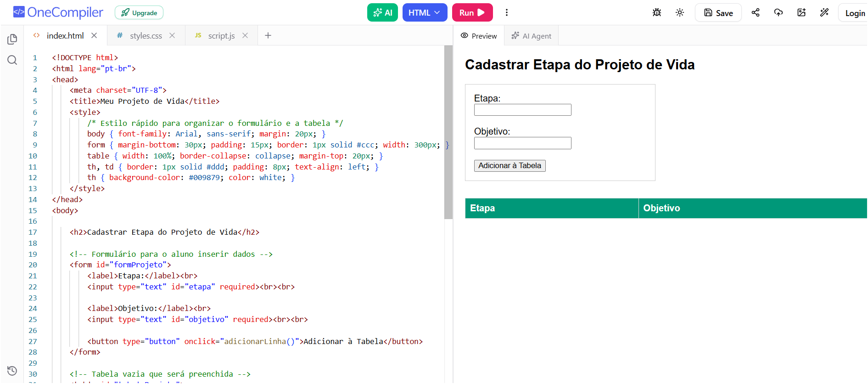The height and width of the screenshot is (384, 868).
Task: Click the Etapa table header
Action: tap(552, 208)
